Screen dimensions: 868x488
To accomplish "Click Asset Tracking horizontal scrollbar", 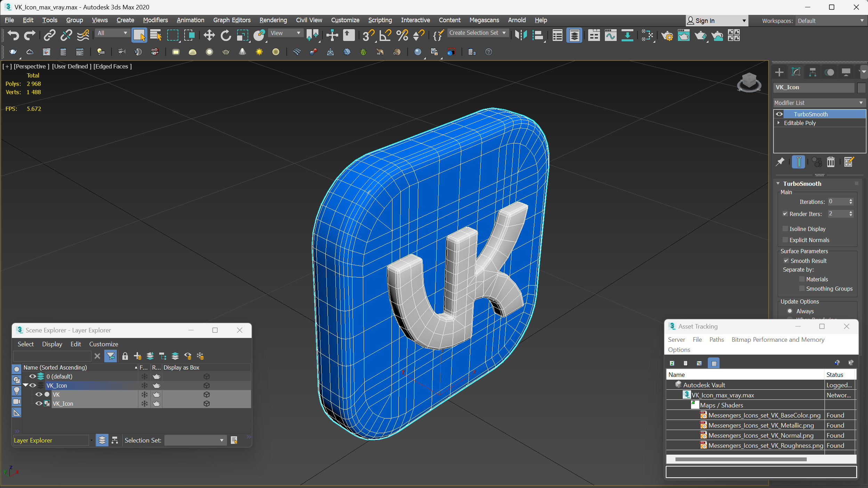I will 740,459.
